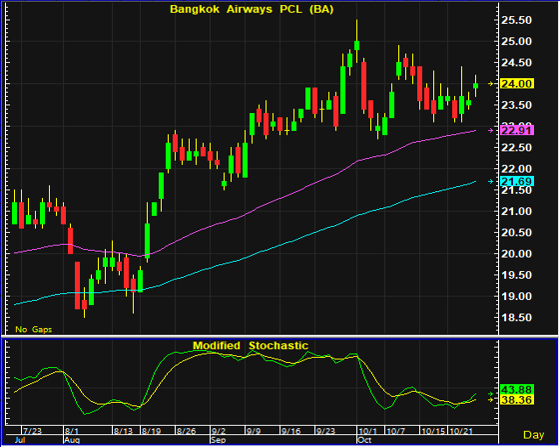The image size is (560, 447).
Task: Click the 10/21 date marker
Action: click(x=461, y=431)
